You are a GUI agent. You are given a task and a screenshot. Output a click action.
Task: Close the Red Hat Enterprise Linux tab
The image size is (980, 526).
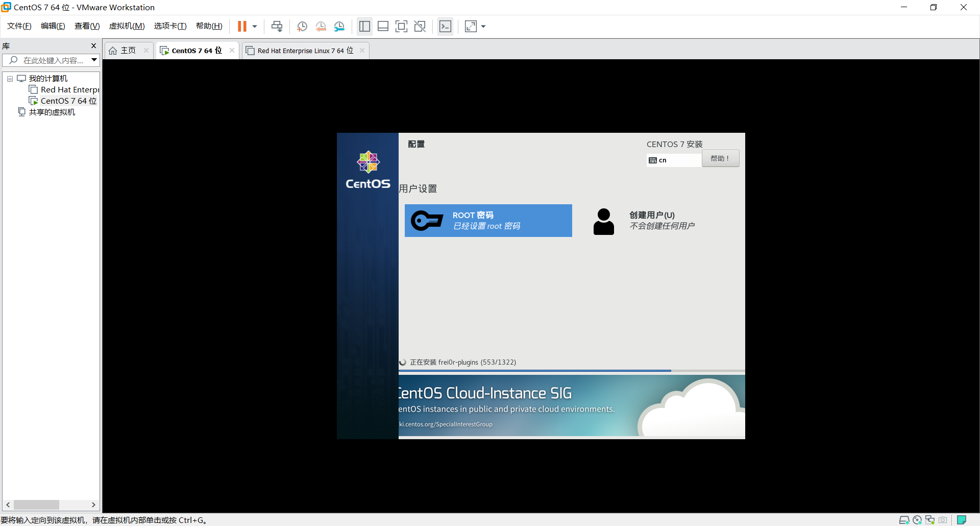pos(362,51)
